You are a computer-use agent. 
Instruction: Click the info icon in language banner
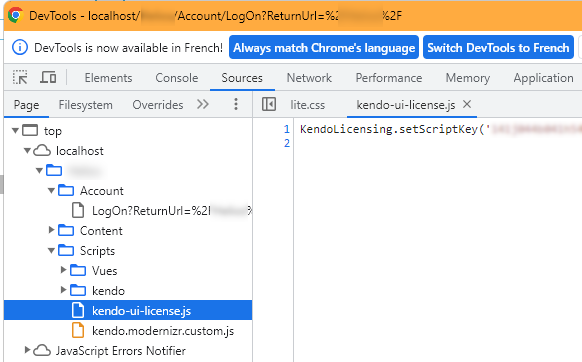(x=20, y=48)
